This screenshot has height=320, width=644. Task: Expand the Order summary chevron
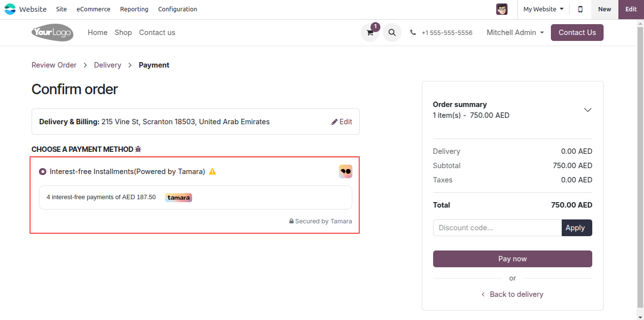[587, 110]
